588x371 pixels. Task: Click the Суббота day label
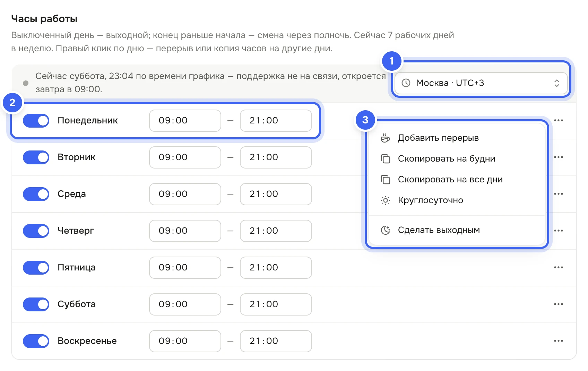[77, 304]
